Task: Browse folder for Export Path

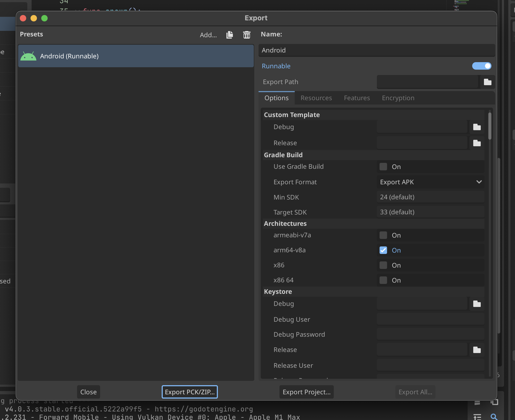Action: point(487,82)
